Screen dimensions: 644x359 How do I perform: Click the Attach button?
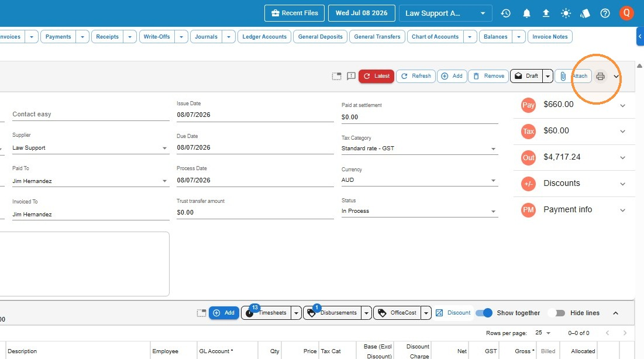pos(573,77)
